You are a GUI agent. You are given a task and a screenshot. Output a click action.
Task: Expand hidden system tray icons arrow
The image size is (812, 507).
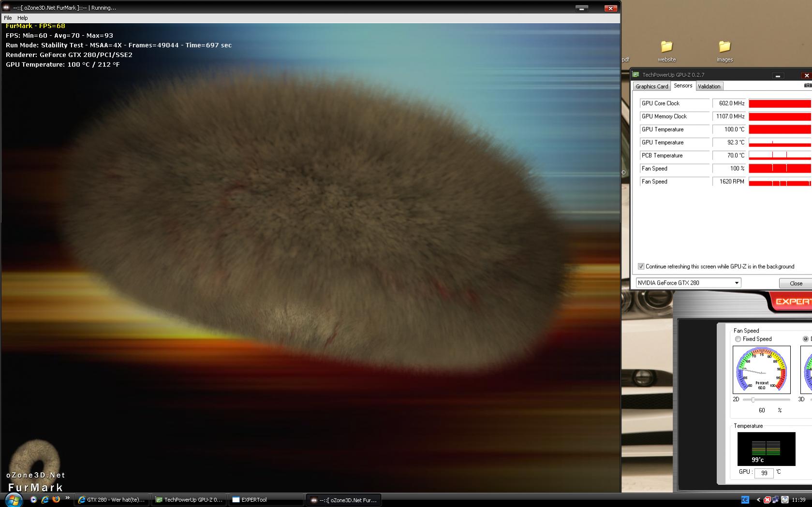tap(758, 500)
